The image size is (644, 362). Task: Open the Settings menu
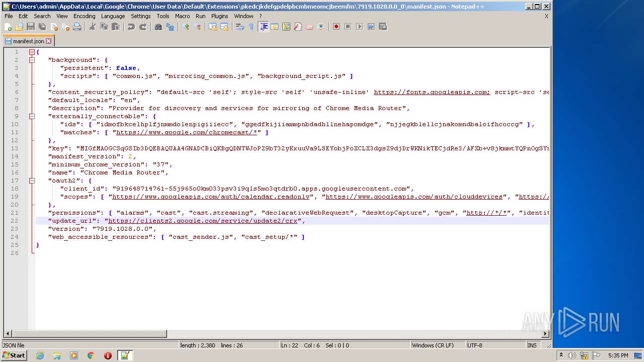coord(141,16)
